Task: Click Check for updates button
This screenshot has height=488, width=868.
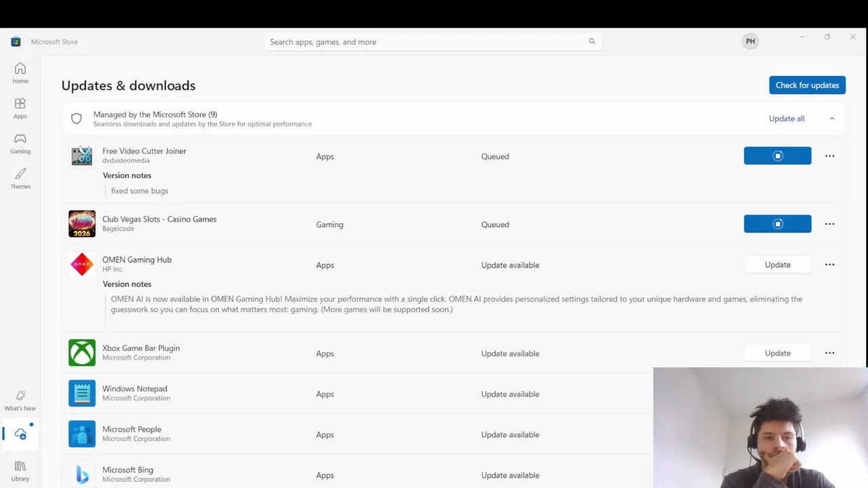Action: (807, 85)
